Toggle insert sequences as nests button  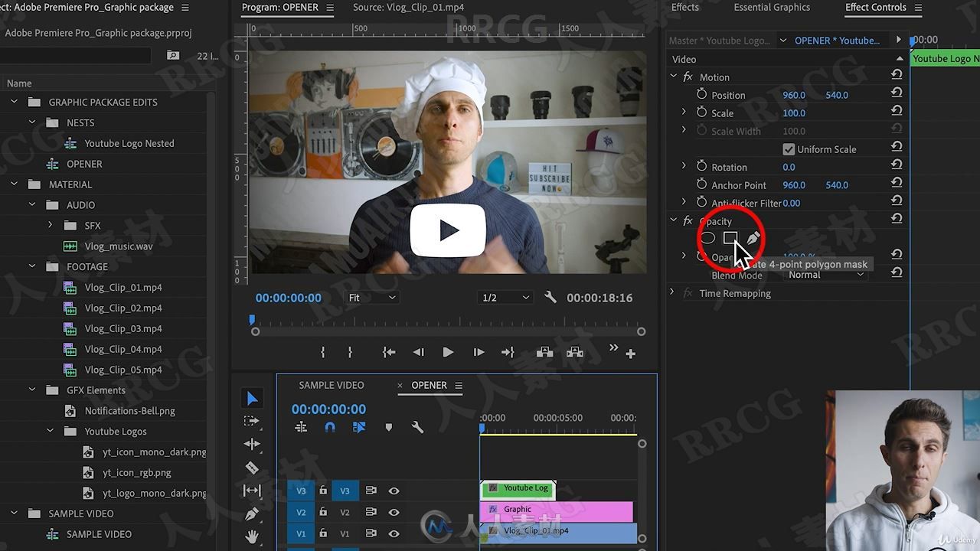coord(301,427)
